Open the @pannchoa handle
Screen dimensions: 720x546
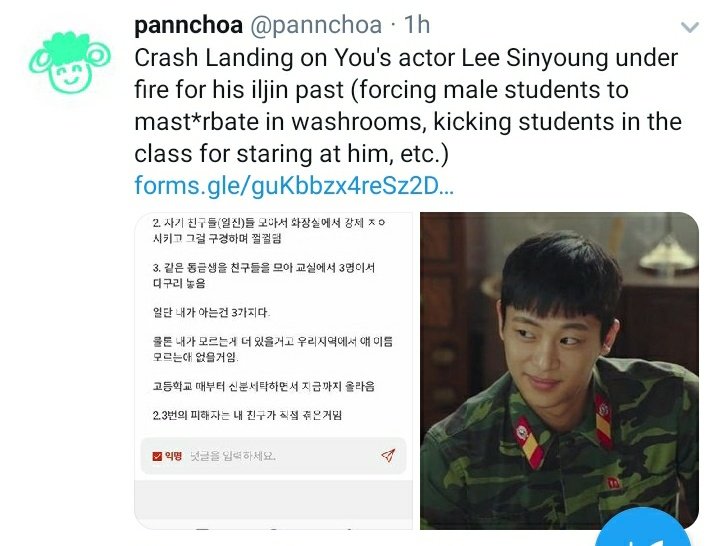pyautogui.click(x=316, y=25)
